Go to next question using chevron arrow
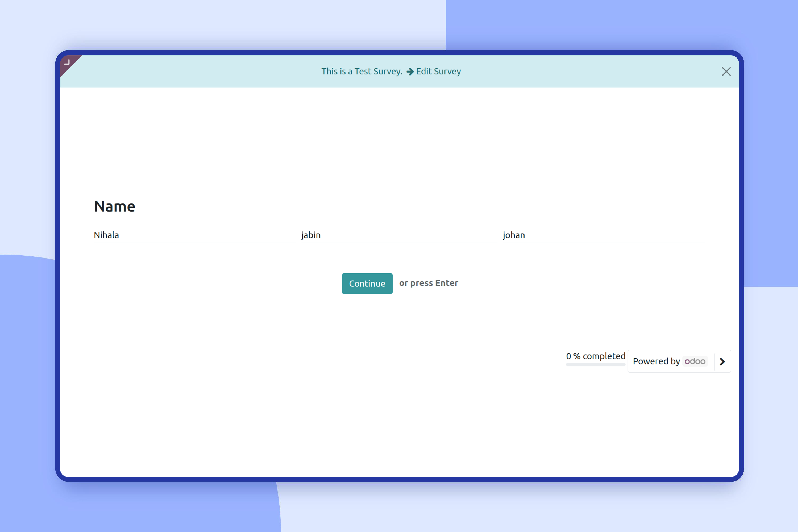 tap(722, 362)
